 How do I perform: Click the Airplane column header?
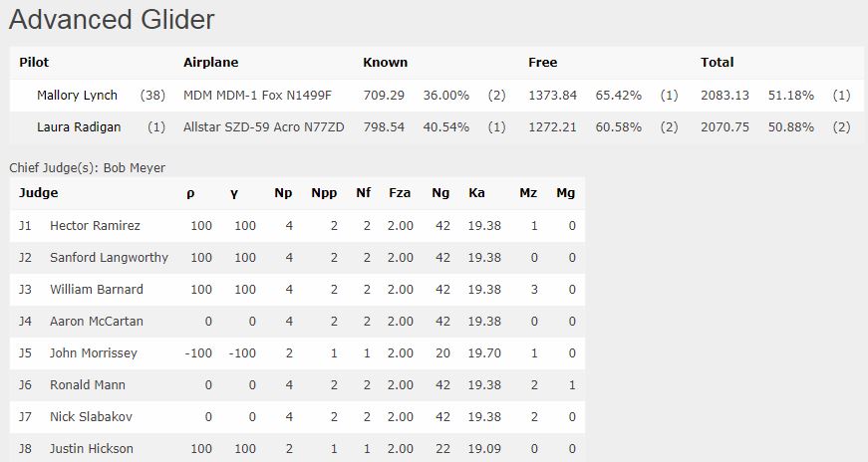(211, 63)
